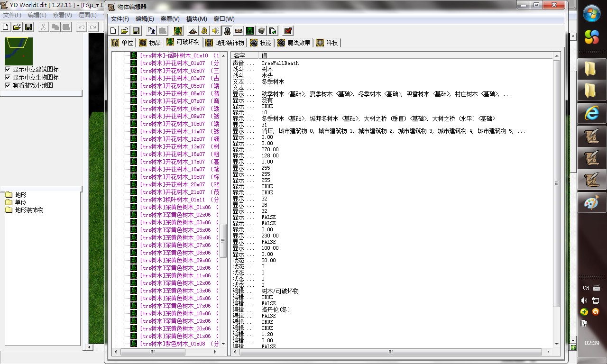Switch to the 地形装饰物 tab
Screen dimensions: 607x364
point(225,43)
